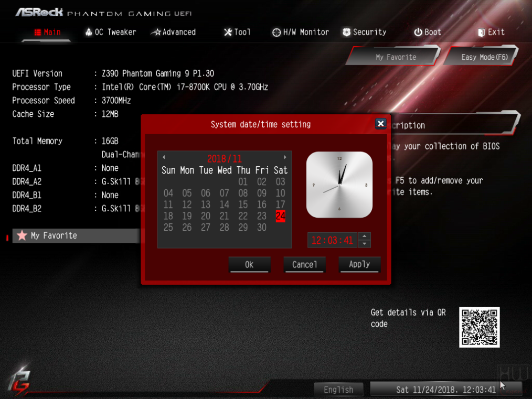532x399 pixels.
Task: Click the bottom date/time status bar
Action: pos(446,390)
